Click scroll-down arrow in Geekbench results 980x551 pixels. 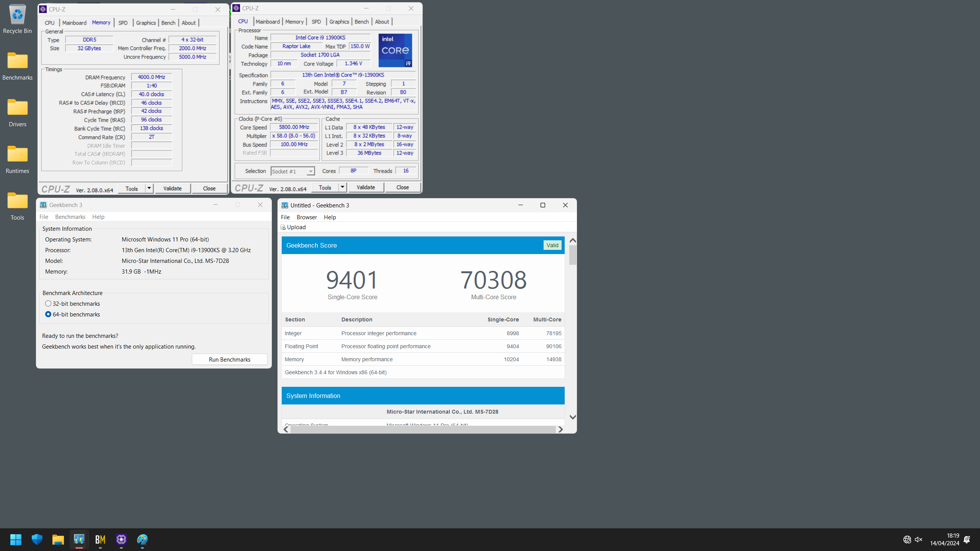pyautogui.click(x=573, y=417)
